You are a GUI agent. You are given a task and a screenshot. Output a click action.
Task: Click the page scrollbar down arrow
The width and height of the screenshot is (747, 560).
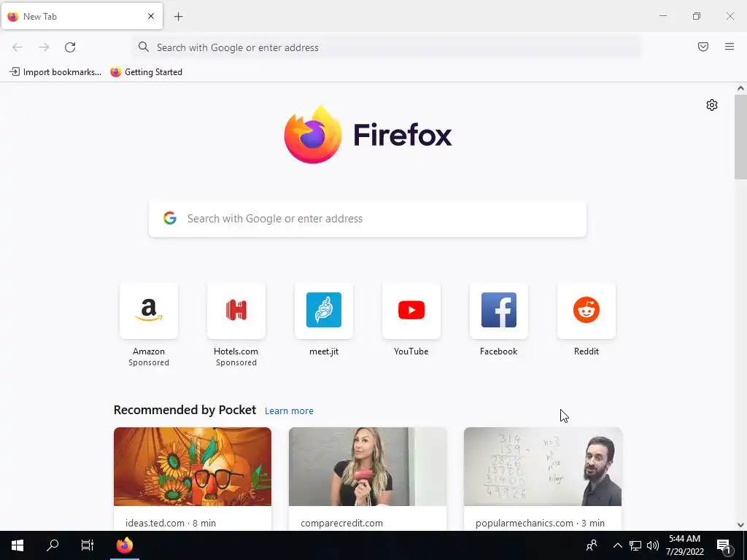coord(740,525)
